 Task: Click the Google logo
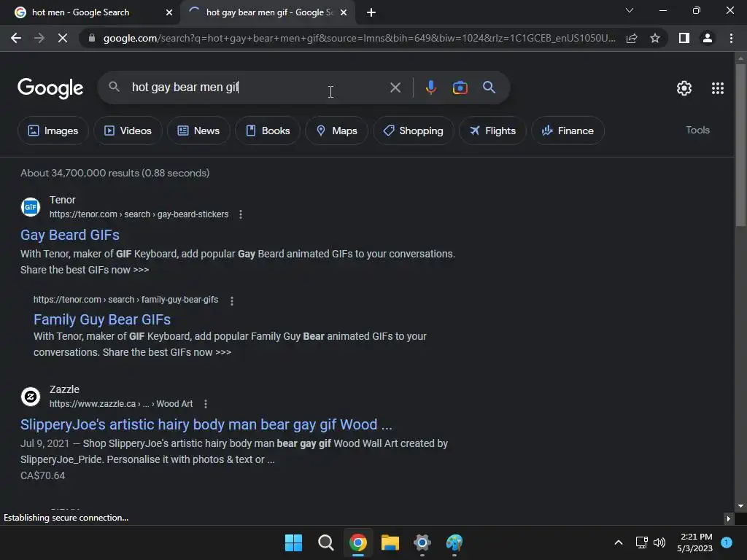(x=50, y=88)
